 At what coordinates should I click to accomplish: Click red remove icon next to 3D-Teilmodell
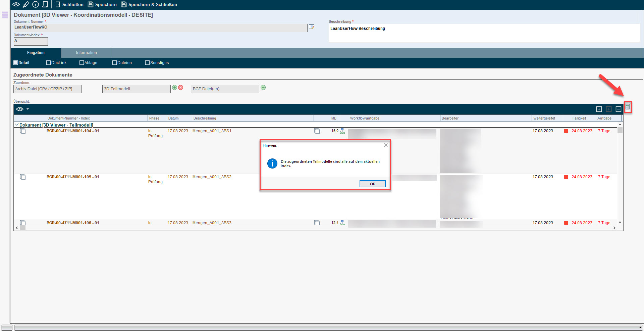tap(181, 88)
